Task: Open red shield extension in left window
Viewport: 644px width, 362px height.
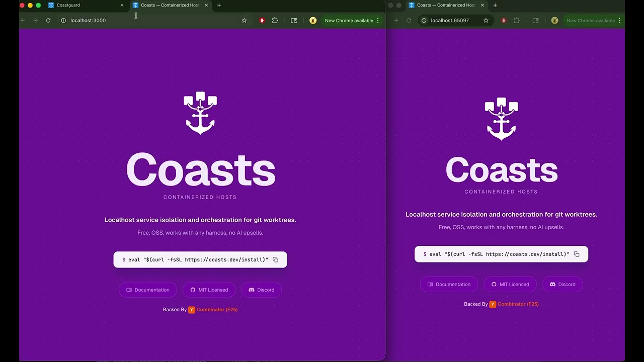Action: pos(262,21)
